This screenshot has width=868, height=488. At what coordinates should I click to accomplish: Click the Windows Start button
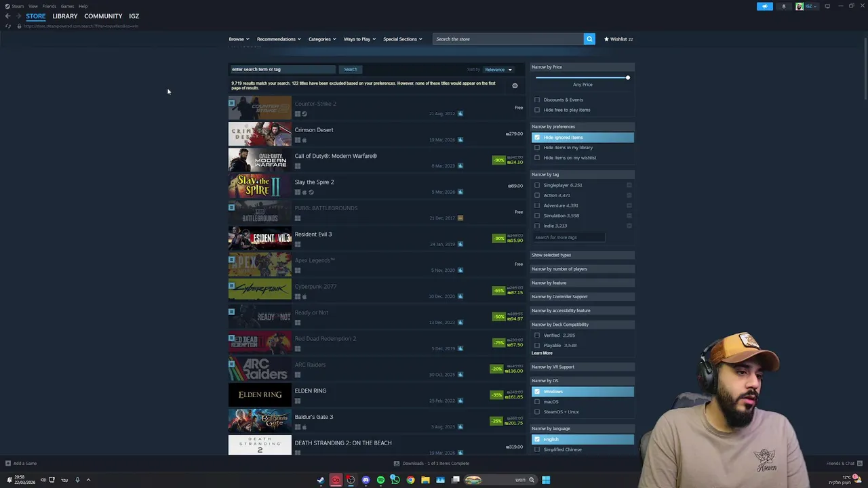point(546,480)
